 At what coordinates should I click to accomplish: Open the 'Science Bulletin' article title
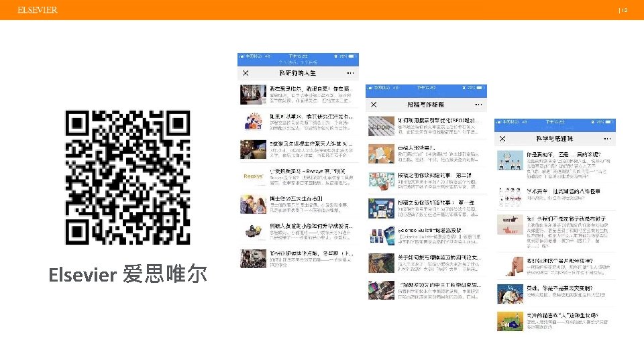click(429, 230)
